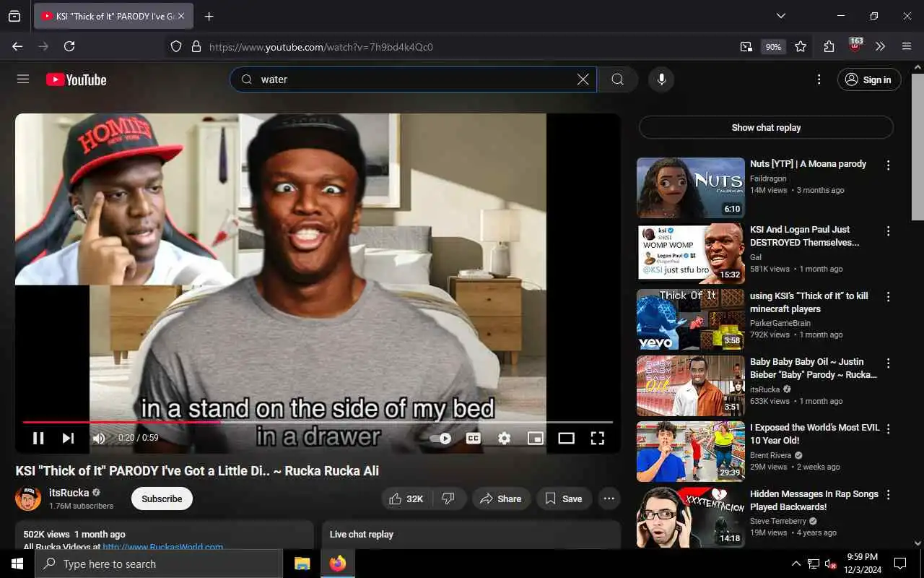The width and height of the screenshot is (924, 578).
Task: Mute the video volume
Action: [100, 438]
